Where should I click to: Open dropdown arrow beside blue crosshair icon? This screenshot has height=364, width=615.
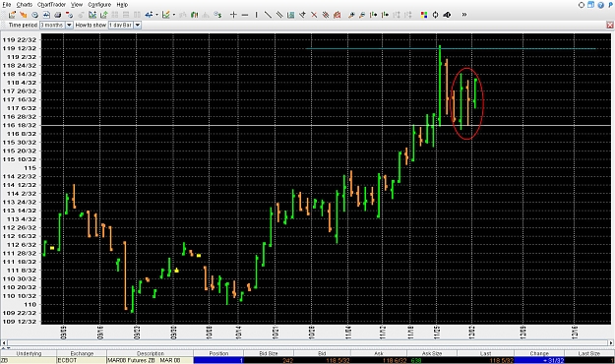[x=156, y=15]
